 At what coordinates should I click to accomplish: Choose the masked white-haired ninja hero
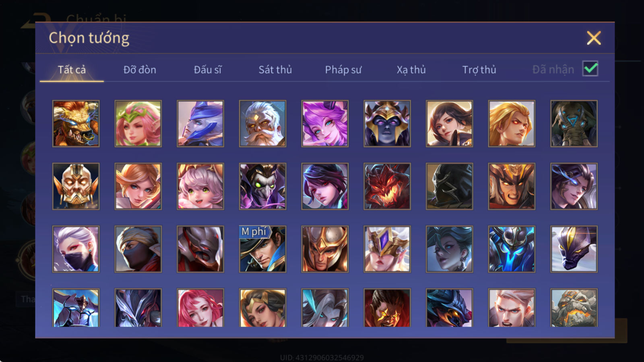76,249
